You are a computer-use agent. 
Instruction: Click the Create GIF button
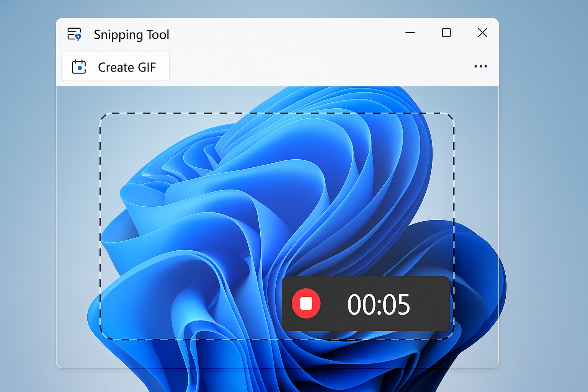[x=115, y=67]
